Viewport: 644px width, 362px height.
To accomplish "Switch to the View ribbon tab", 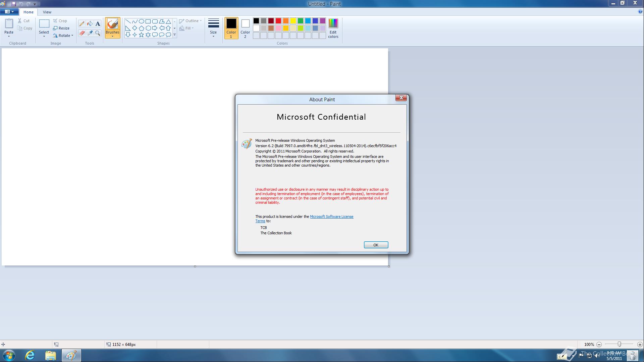I will click(47, 12).
